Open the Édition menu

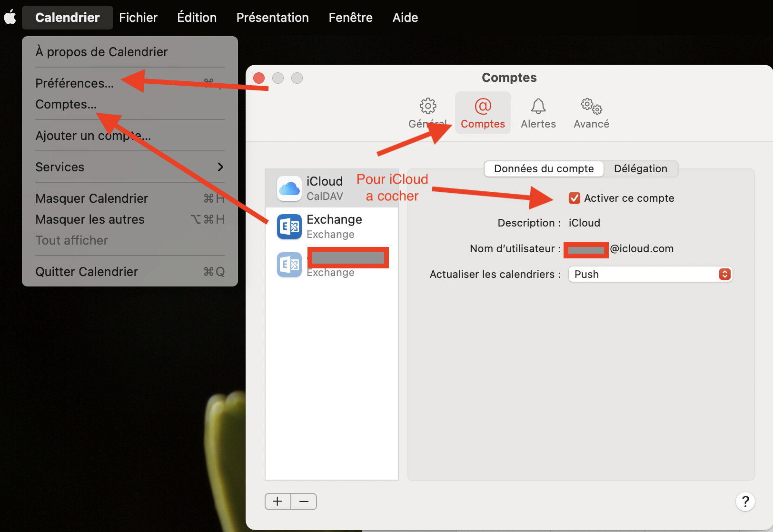point(197,18)
